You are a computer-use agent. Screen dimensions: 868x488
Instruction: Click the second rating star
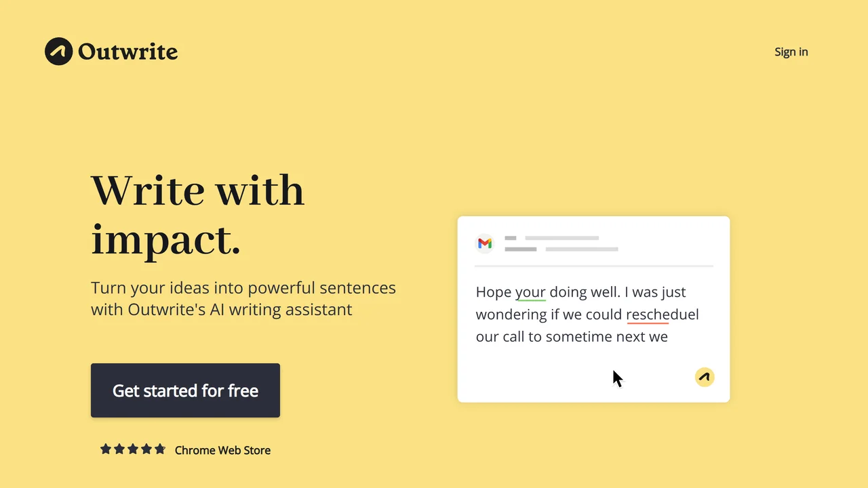[119, 449]
